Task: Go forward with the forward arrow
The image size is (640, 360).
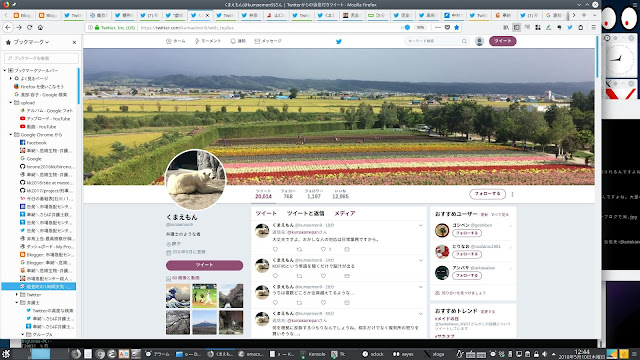Action: [x=19, y=27]
